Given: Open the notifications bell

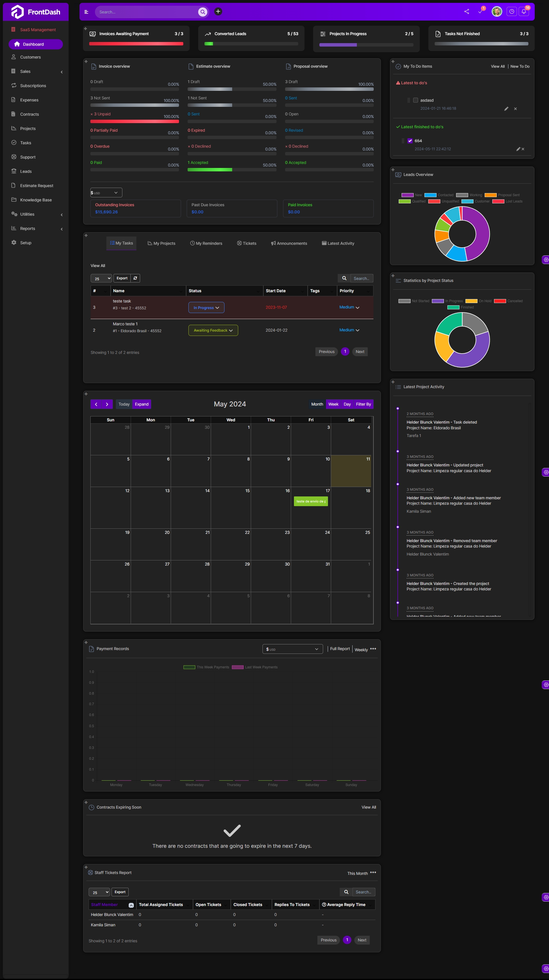Looking at the screenshot, I should [524, 11].
